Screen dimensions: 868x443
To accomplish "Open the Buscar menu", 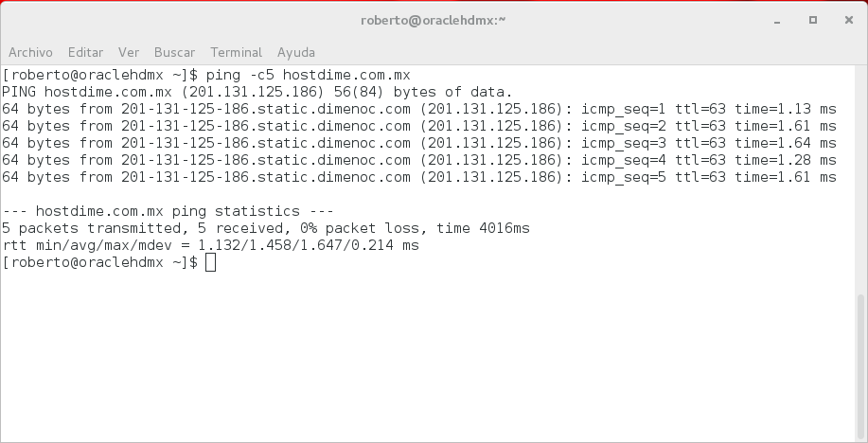I will pos(174,52).
